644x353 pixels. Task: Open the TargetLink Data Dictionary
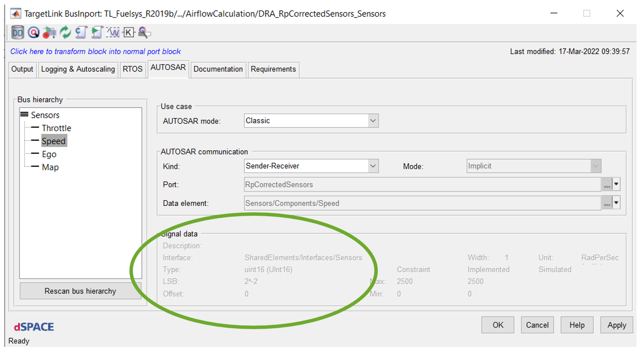point(17,32)
